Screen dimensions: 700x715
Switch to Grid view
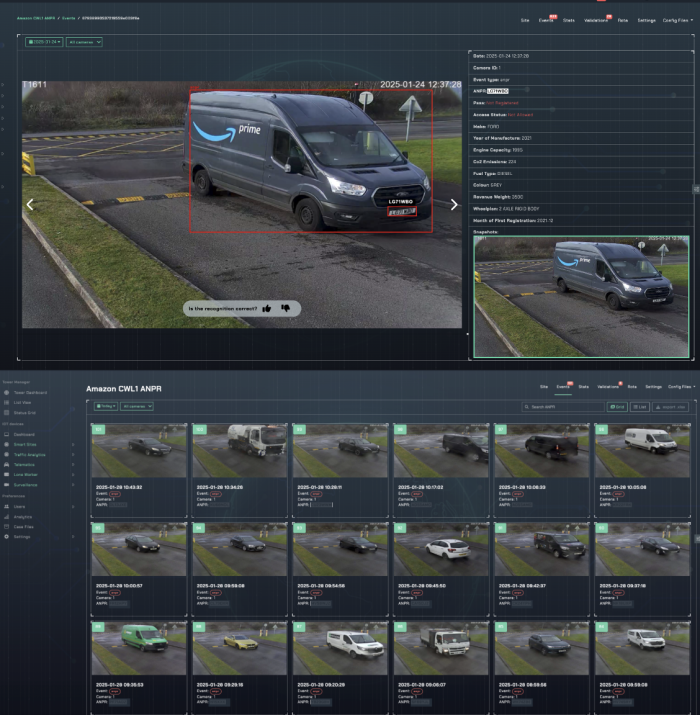[617, 407]
